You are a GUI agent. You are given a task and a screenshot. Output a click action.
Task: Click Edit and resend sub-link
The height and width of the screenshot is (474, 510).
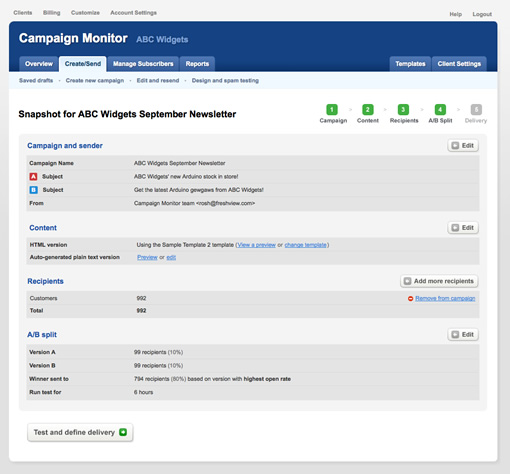pos(158,80)
